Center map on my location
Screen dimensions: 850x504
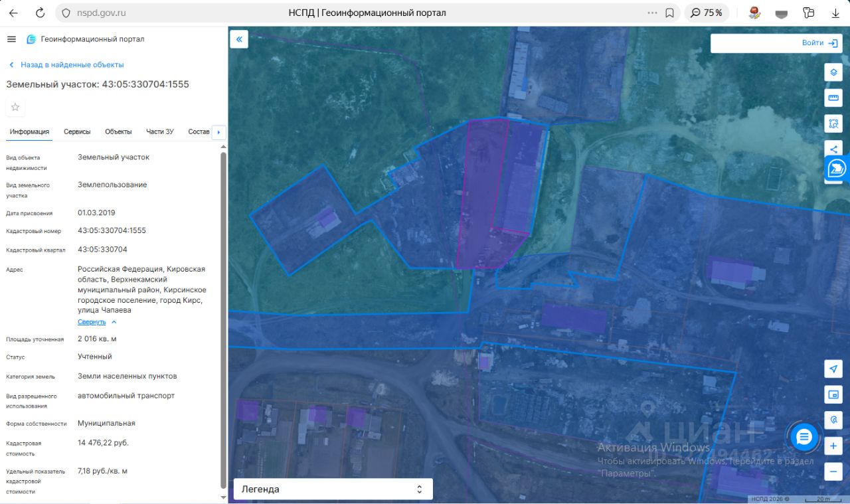(x=833, y=369)
